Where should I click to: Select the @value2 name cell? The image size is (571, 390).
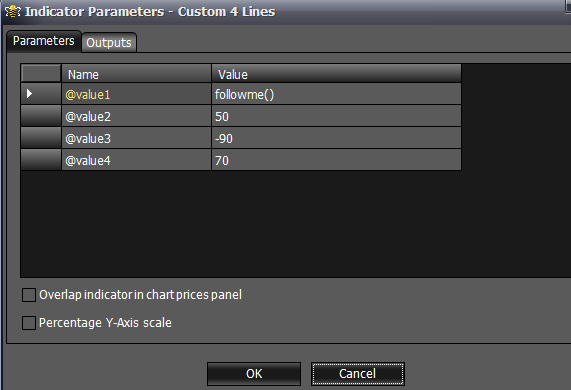136,116
